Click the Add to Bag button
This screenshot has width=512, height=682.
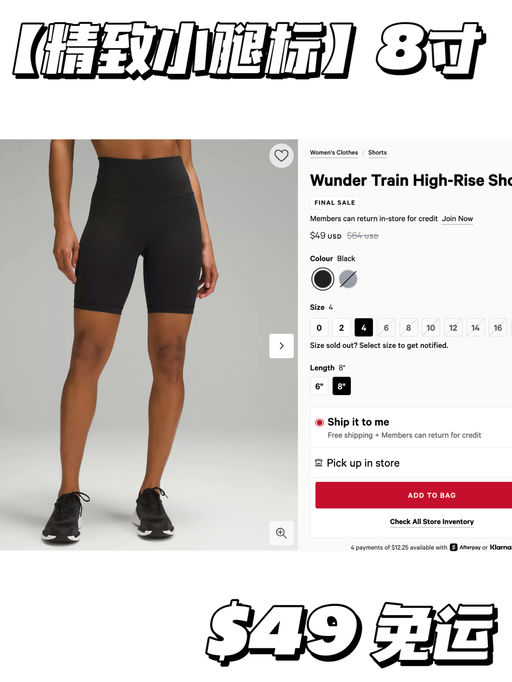coord(414,495)
